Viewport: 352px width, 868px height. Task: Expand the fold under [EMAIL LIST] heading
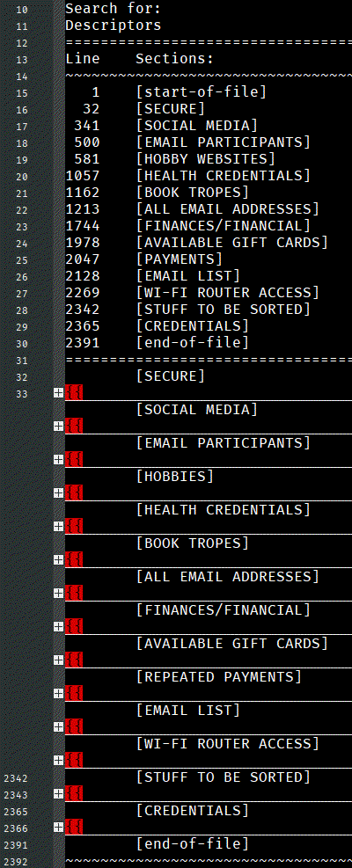click(x=58, y=726)
